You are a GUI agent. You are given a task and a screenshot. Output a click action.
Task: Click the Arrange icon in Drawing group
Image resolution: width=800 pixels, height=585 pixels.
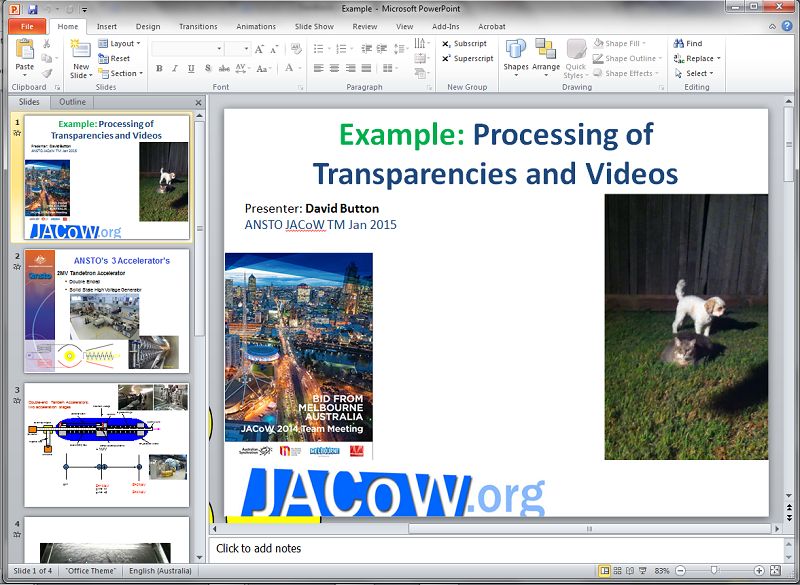point(546,55)
